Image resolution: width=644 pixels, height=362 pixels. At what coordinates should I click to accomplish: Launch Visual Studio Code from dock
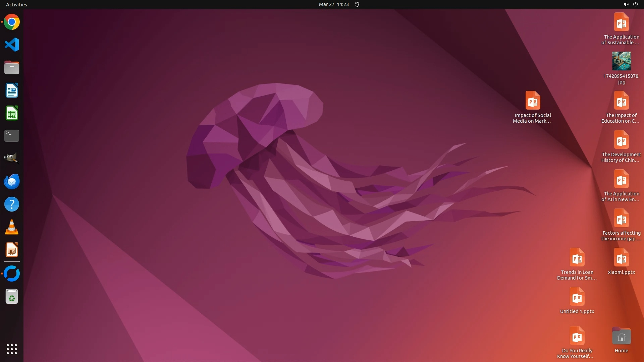click(12, 45)
